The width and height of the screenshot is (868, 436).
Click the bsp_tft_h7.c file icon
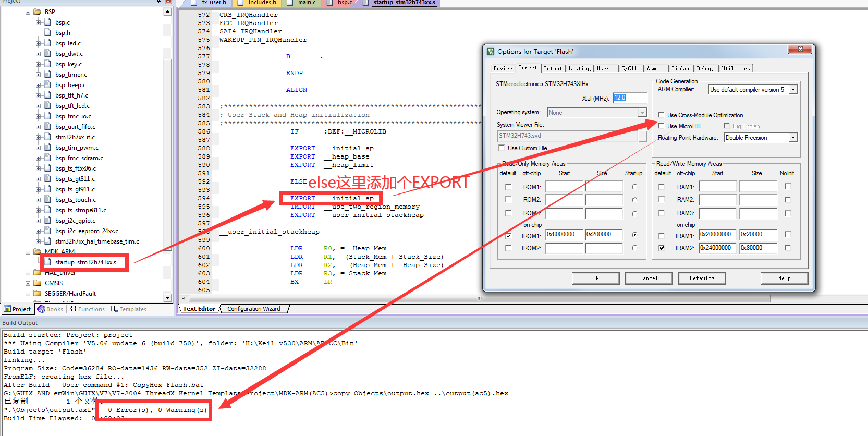pos(47,95)
